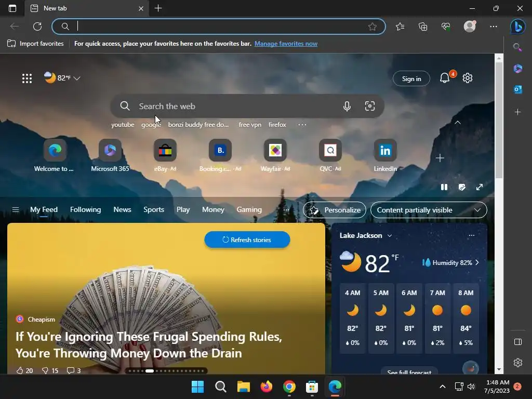Collapse the quick links chevron
Image resolution: width=532 pixels, height=399 pixels.
pos(457,123)
